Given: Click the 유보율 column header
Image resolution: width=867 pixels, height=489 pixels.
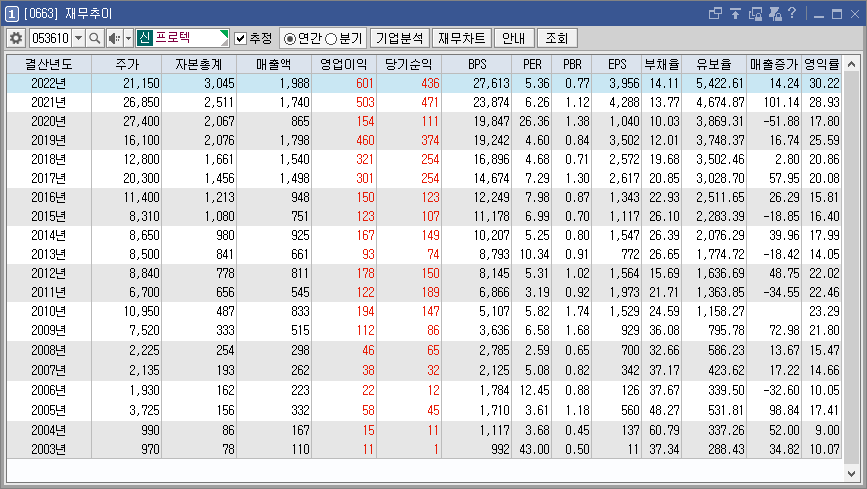Looking at the screenshot, I should [714, 64].
